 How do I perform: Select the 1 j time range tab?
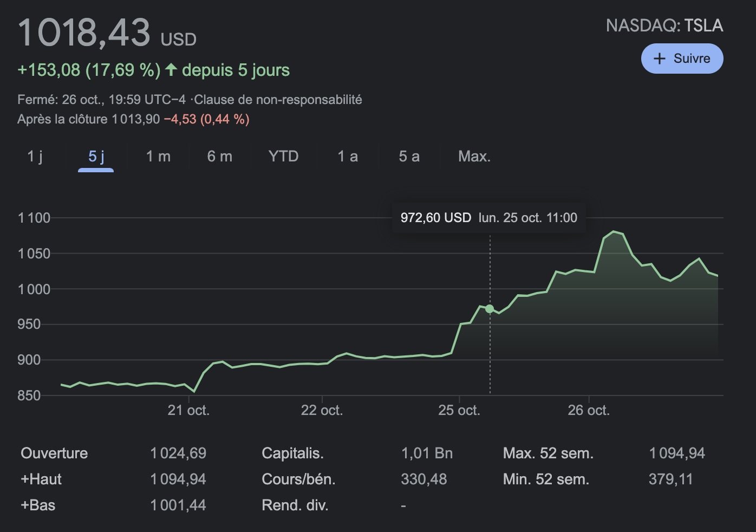click(x=35, y=157)
